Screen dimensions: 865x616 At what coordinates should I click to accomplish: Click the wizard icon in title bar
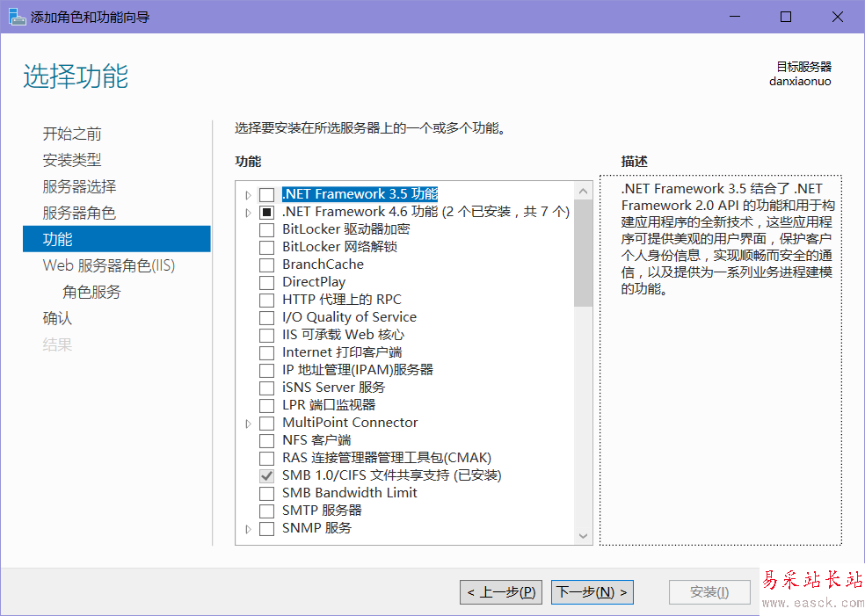(x=17, y=17)
